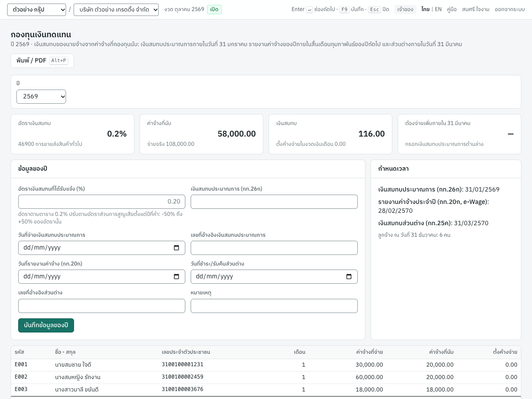The height and width of the screenshot is (399, 532).
Task: Switch language to ไทย
Action: [x=425, y=9]
